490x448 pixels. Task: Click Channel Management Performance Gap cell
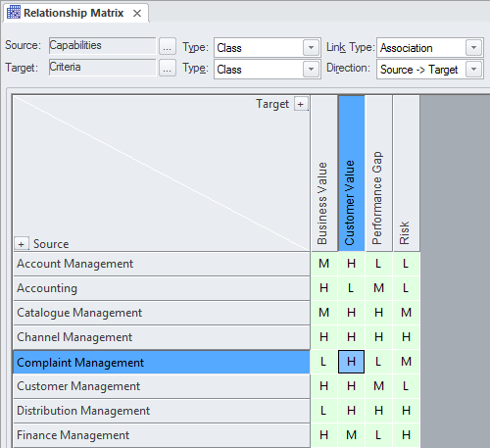tap(378, 337)
